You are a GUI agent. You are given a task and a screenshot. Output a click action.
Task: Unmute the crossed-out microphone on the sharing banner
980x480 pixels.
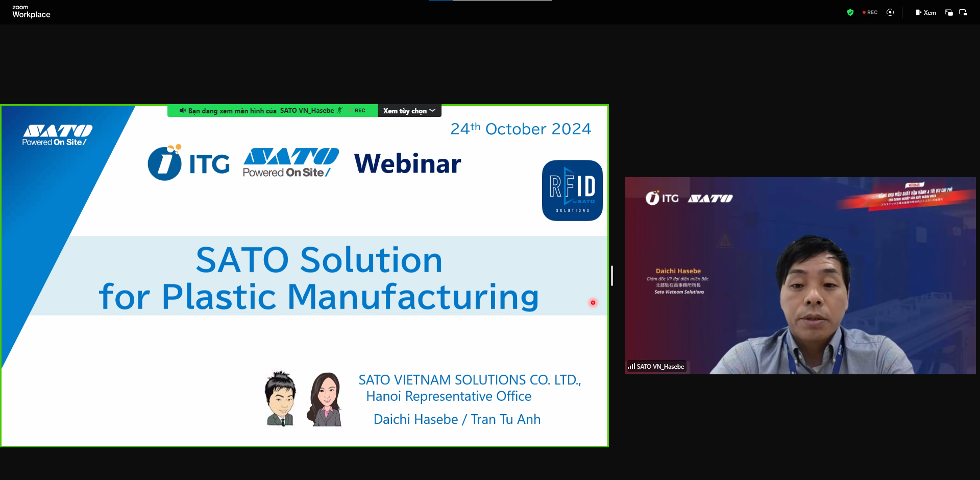click(x=339, y=110)
